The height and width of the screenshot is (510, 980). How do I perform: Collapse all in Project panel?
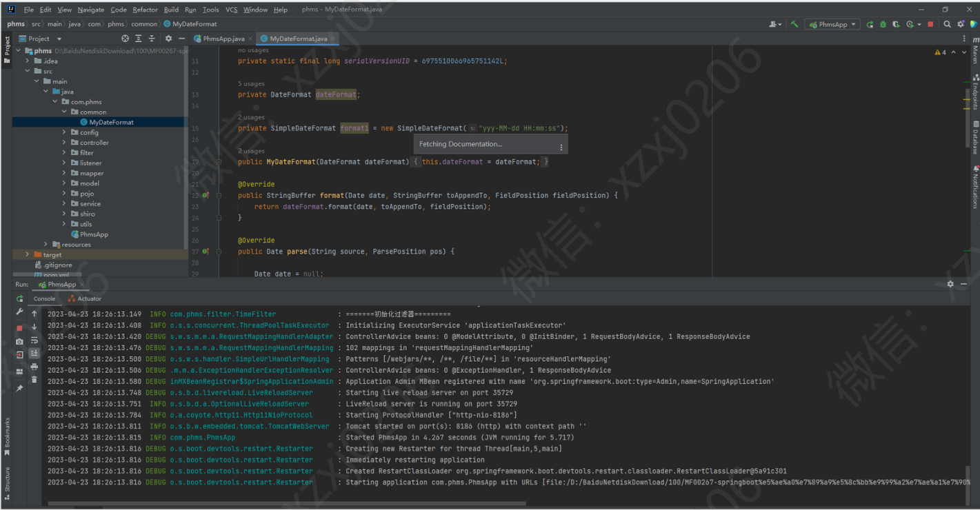point(152,39)
